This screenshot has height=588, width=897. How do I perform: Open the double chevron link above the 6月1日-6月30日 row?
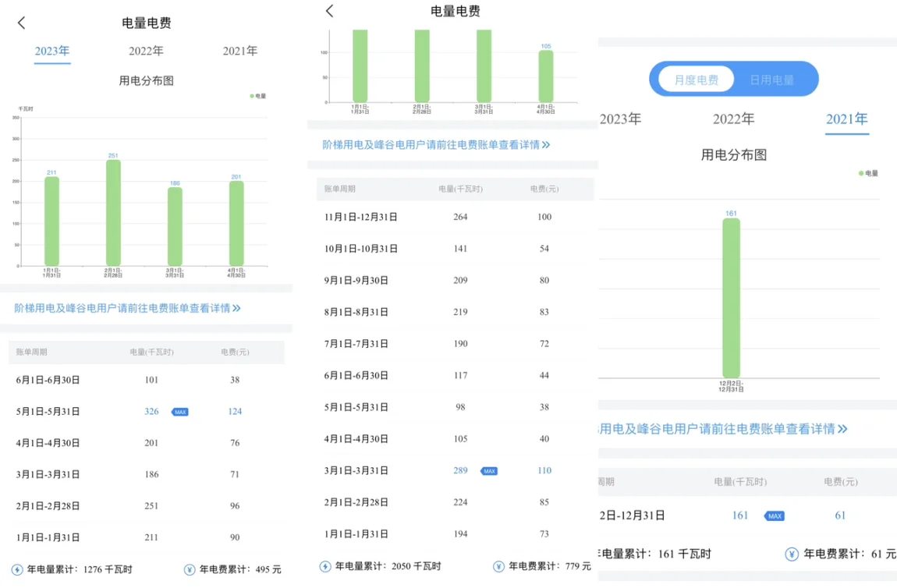(236, 309)
